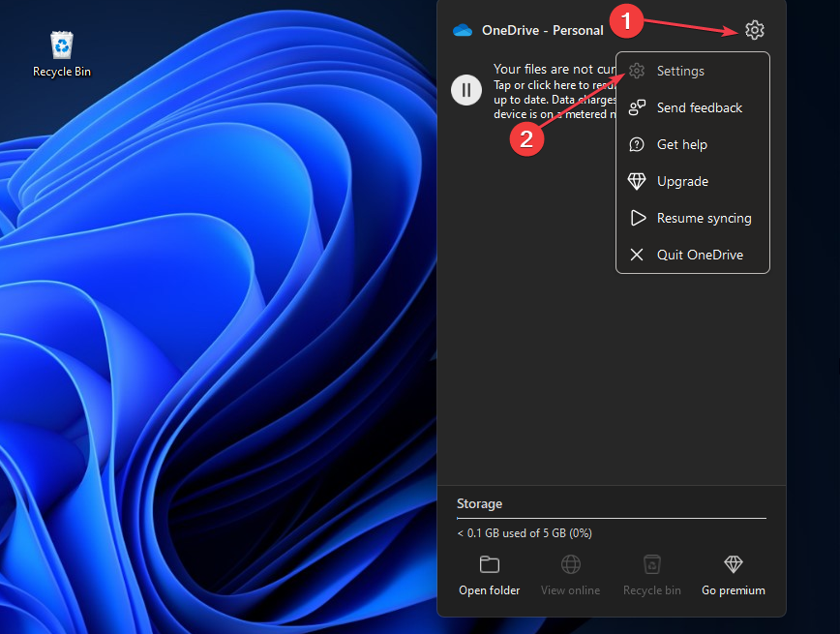The height and width of the screenshot is (634, 840).
Task: Click the Recycle bin icon in the flyout
Action: [651, 564]
